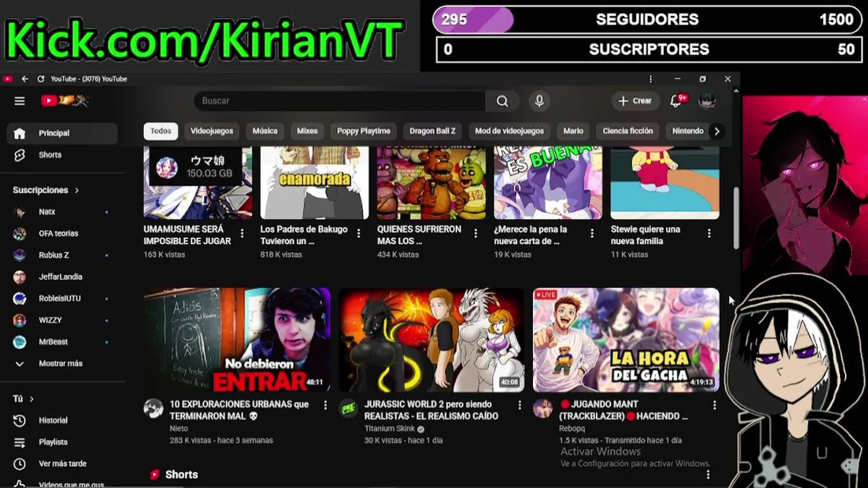
Task: Select the Mod de videojuegos chip
Action: pos(509,131)
